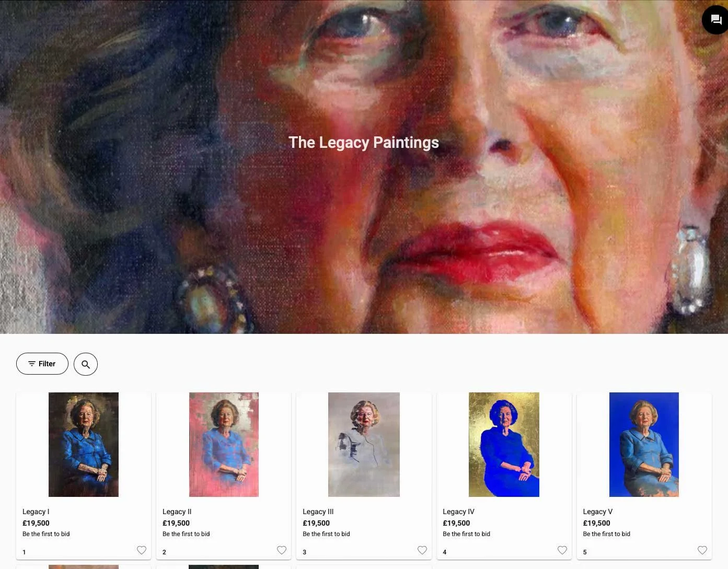
Task: Click 'Be the first to bid' on Legacy V
Action: 607,534
